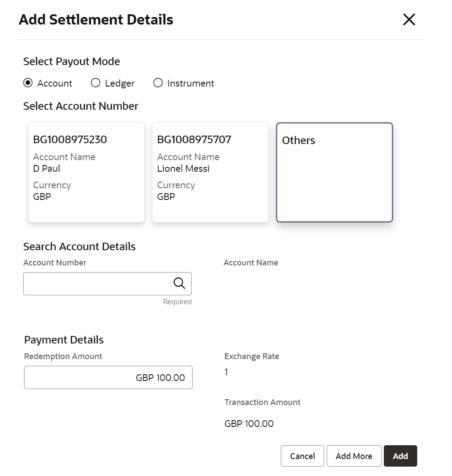Screen dimensions: 452x476
Task: Click the account search magnifier icon
Action: [179, 283]
